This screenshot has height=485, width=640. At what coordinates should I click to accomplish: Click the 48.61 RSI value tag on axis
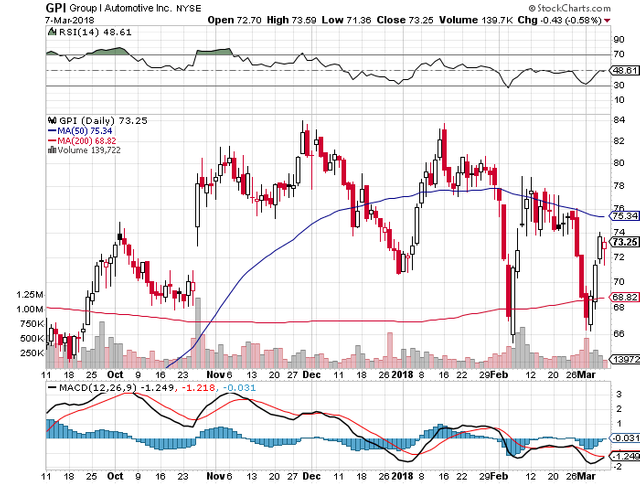(624, 71)
